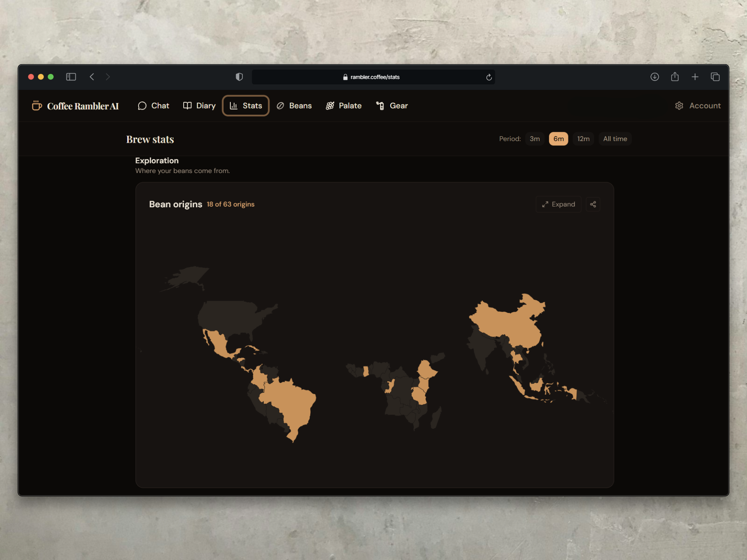Expand the Bean origins map
Viewport: 747px width, 560px height.
(558, 204)
